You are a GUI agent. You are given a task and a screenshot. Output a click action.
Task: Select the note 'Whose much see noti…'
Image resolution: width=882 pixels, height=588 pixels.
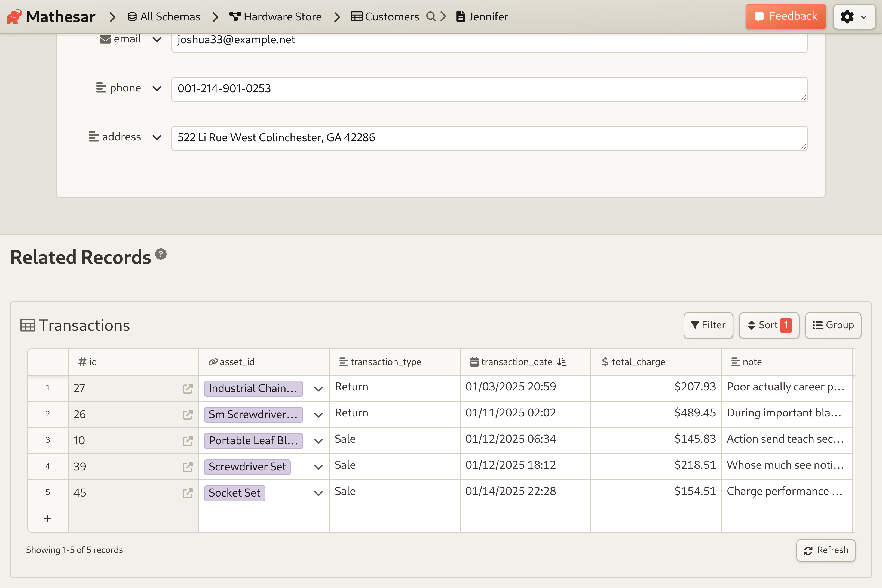click(786, 467)
